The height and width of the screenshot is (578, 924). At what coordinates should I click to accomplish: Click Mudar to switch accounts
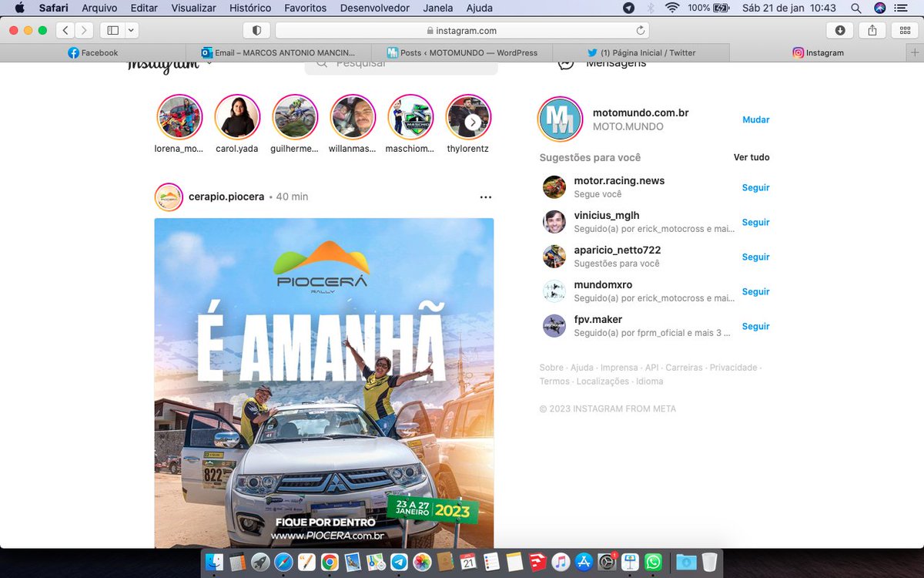click(x=755, y=119)
